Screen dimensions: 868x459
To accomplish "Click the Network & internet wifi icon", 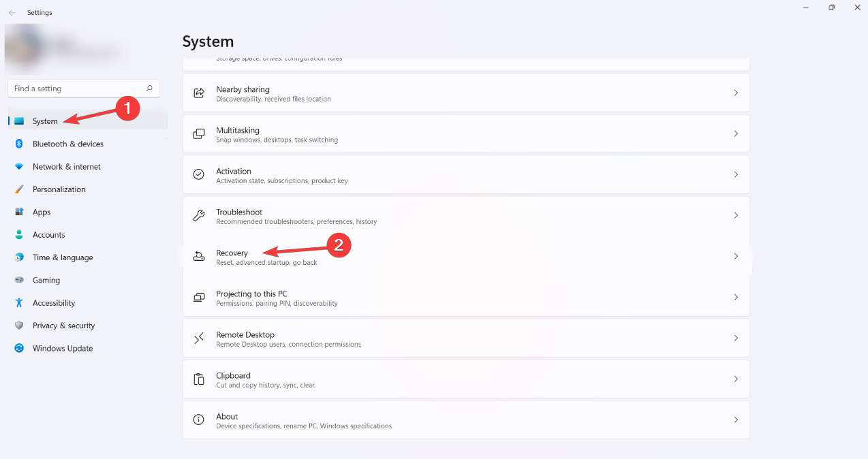I will click(19, 167).
